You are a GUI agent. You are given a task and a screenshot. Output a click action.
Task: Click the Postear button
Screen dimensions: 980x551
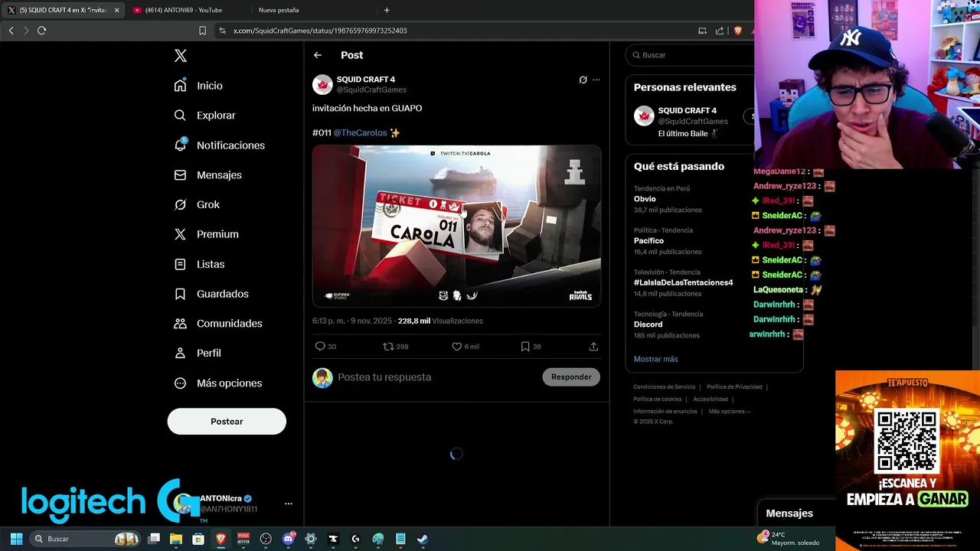click(x=227, y=422)
